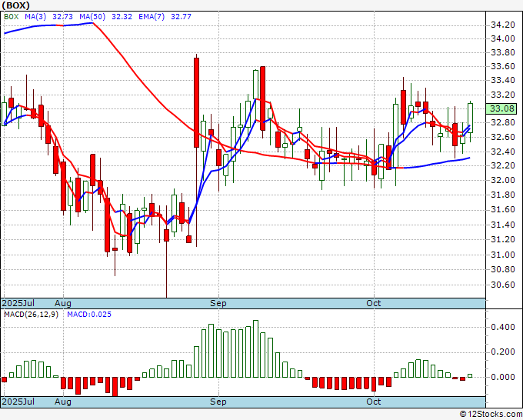The width and height of the screenshot is (523, 420).
Task: Click the 33.08 current price tag
Action: point(501,108)
